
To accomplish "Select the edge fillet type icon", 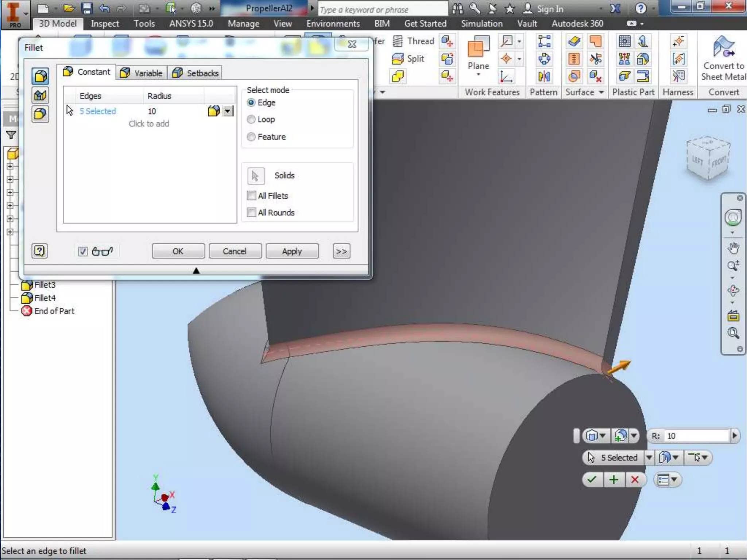I will click(x=40, y=76).
